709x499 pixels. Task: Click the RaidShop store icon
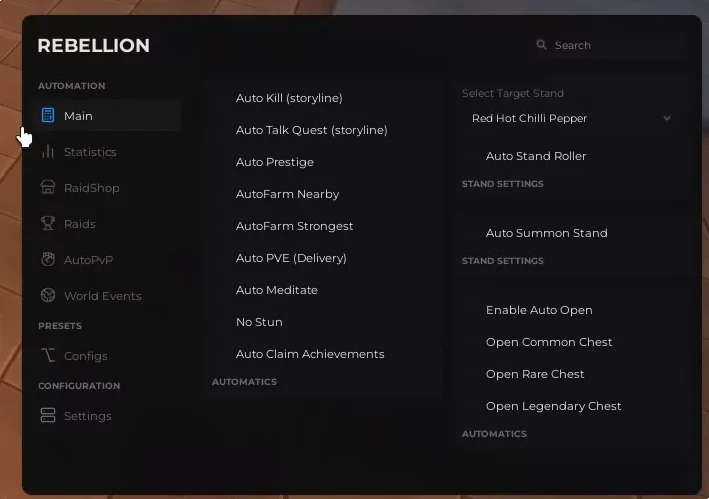pos(48,188)
